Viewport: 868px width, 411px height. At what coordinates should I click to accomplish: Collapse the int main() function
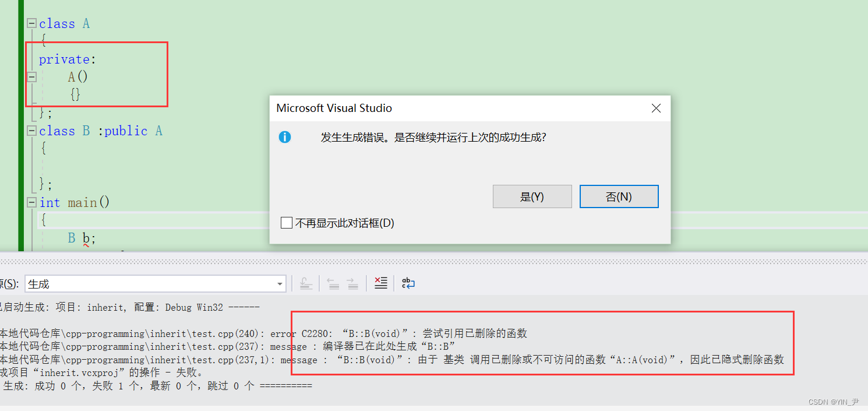coord(31,202)
